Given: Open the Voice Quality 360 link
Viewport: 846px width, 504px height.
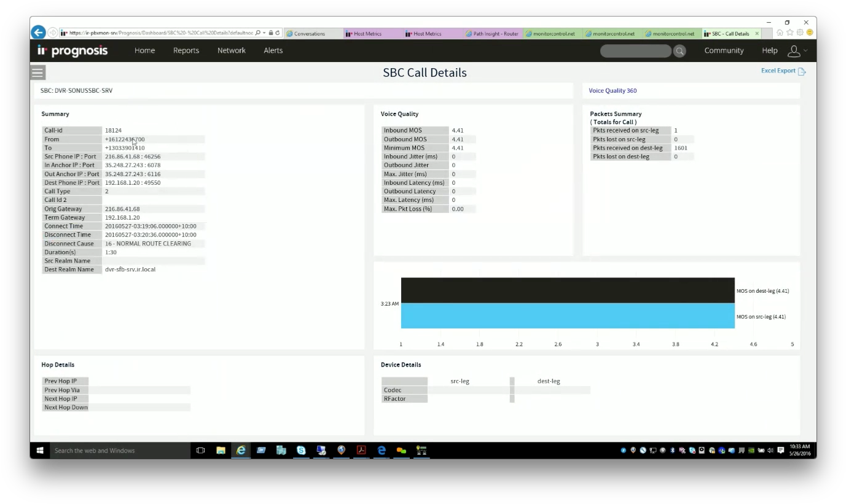Looking at the screenshot, I should pos(613,91).
